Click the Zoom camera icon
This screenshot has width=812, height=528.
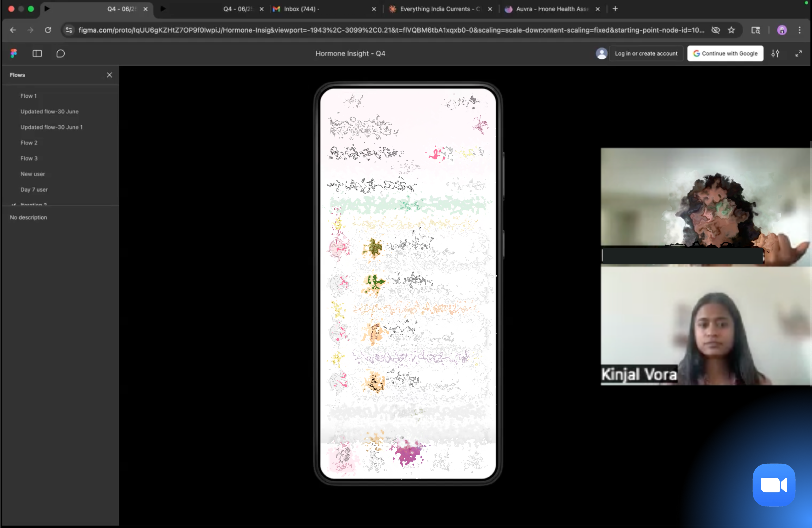click(x=774, y=485)
